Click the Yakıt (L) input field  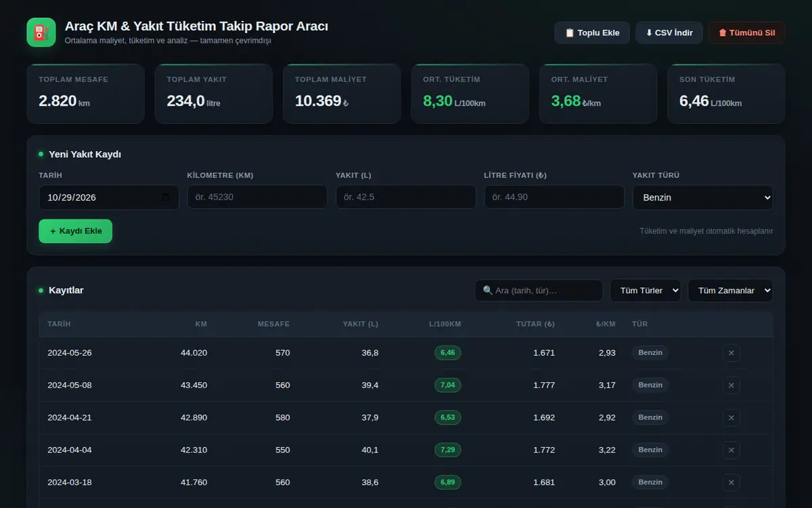click(406, 197)
